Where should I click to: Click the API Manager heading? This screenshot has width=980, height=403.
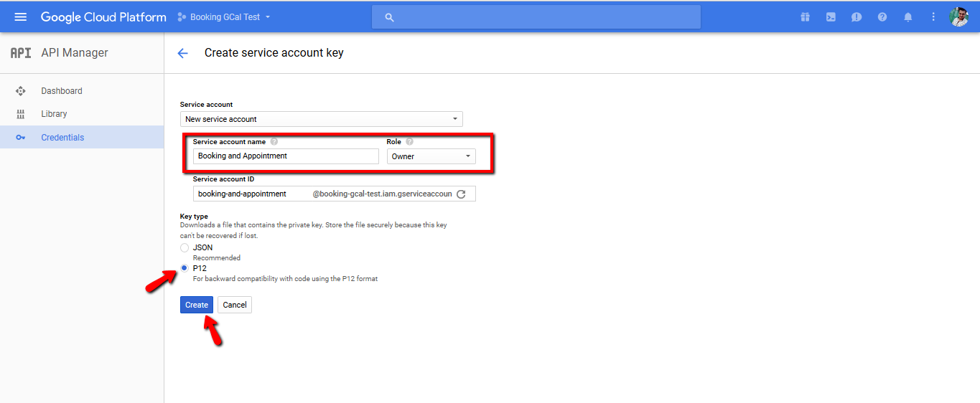point(75,52)
